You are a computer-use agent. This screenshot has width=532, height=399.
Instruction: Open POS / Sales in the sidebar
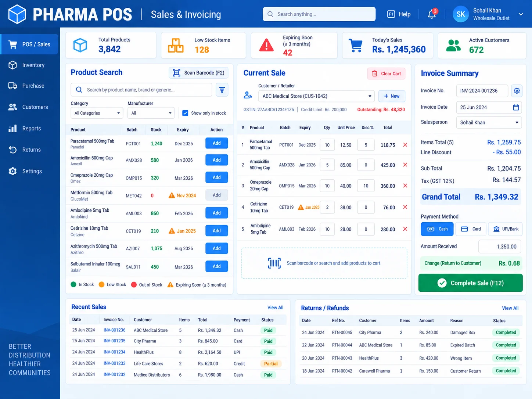coord(29,44)
